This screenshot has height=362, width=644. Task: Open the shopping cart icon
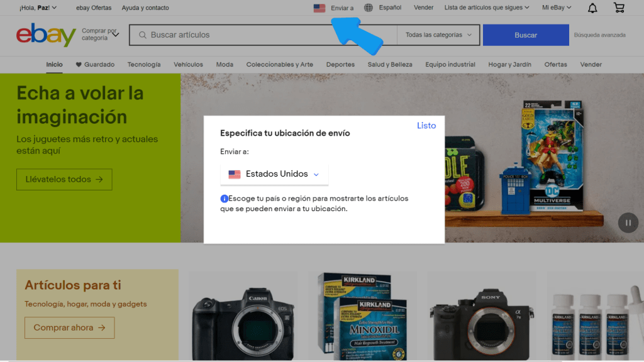click(619, 8)
